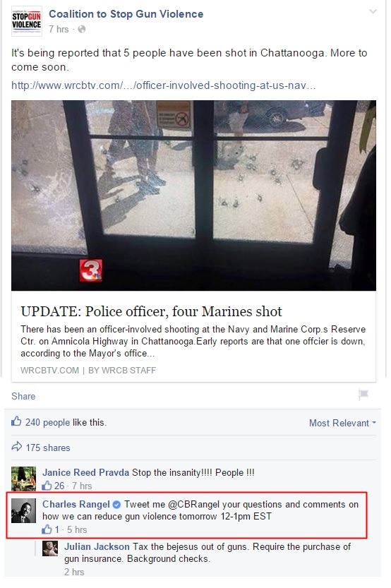Click the flag report icon beside Share
The width and height of the screenshot is (391, 588).
tap(363, 395)
